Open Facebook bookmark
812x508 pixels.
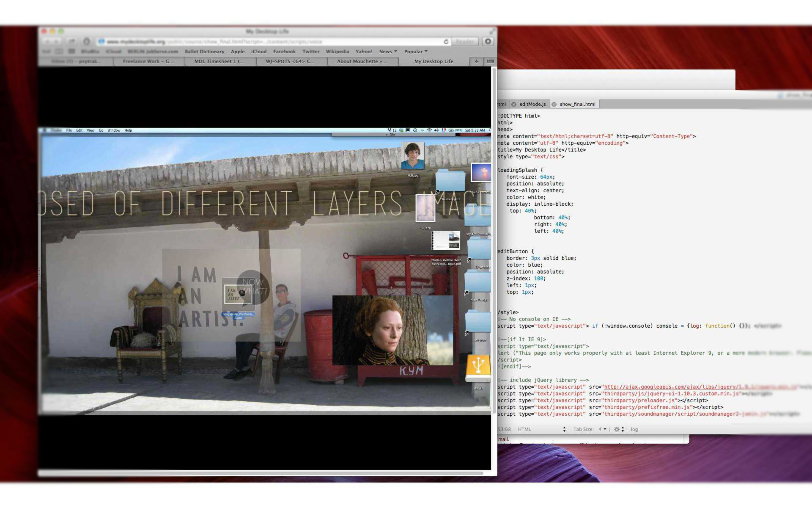click(284, 52)
